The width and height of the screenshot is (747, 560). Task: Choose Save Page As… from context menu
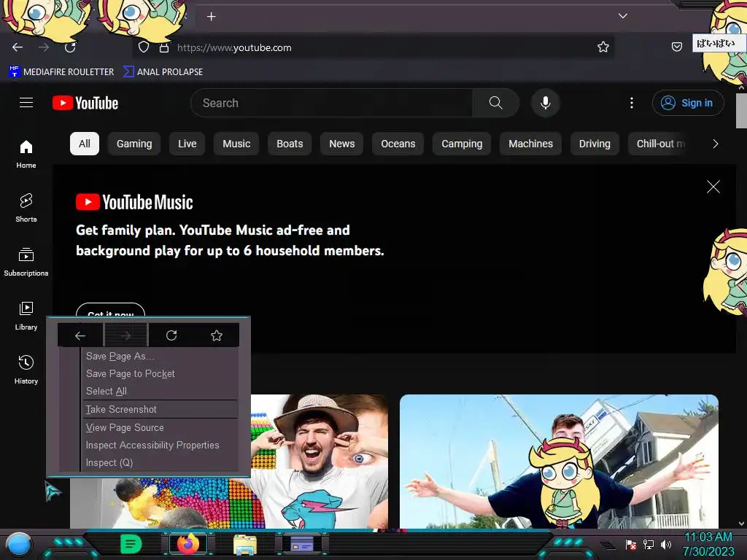click(x=160, y=356)
